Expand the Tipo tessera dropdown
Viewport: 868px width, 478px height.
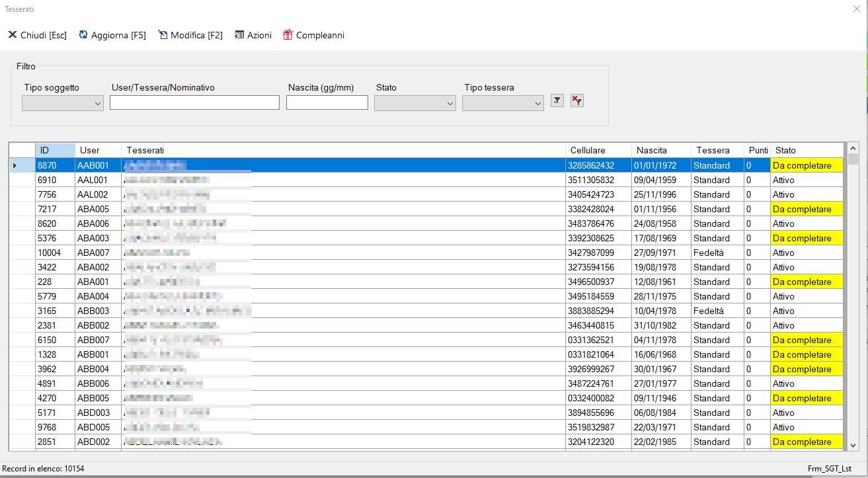(x=538, y=103)
